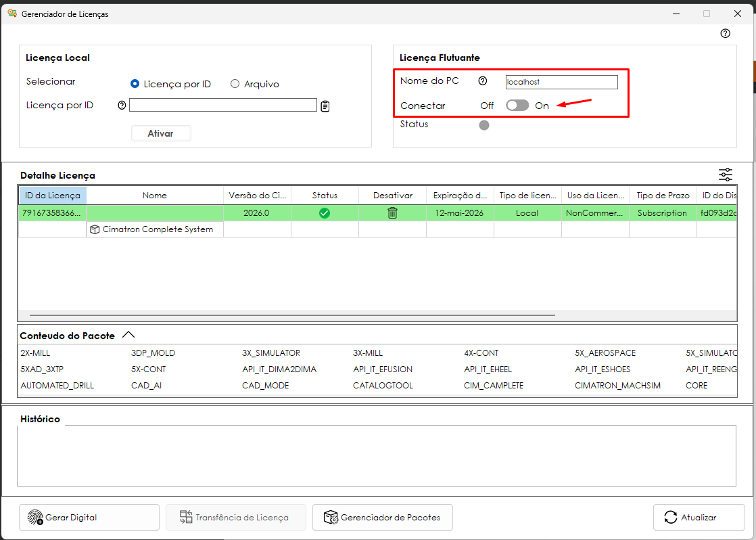Click the green status checkmark in license row

(x=325, y=212)
